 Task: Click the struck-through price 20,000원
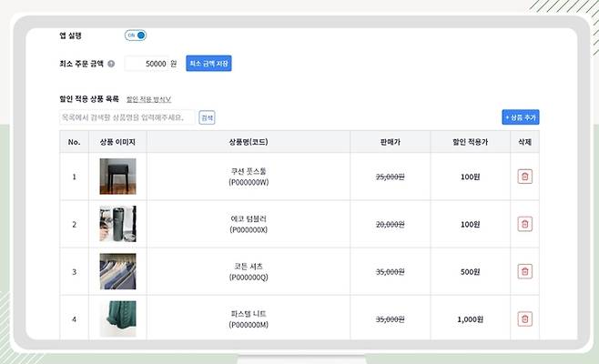click(390, 225)
